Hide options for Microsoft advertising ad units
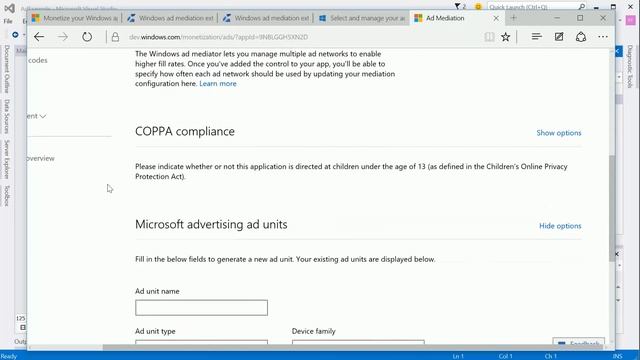The width and height of the screenshot is (640, 360). (560, 226)
